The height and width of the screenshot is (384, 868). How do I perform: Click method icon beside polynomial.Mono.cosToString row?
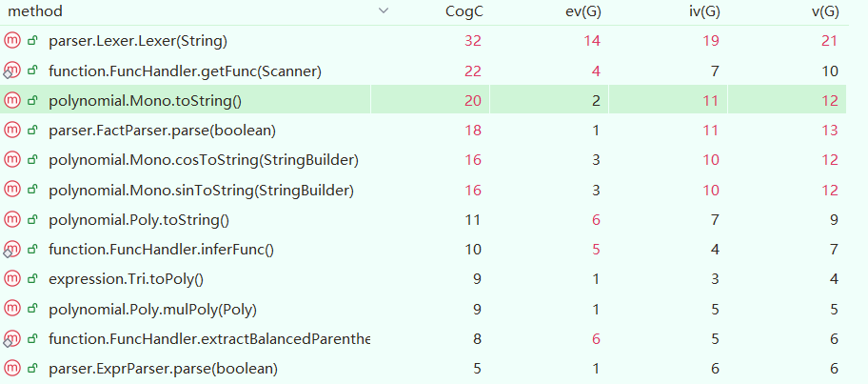click(x=11, y=159)
